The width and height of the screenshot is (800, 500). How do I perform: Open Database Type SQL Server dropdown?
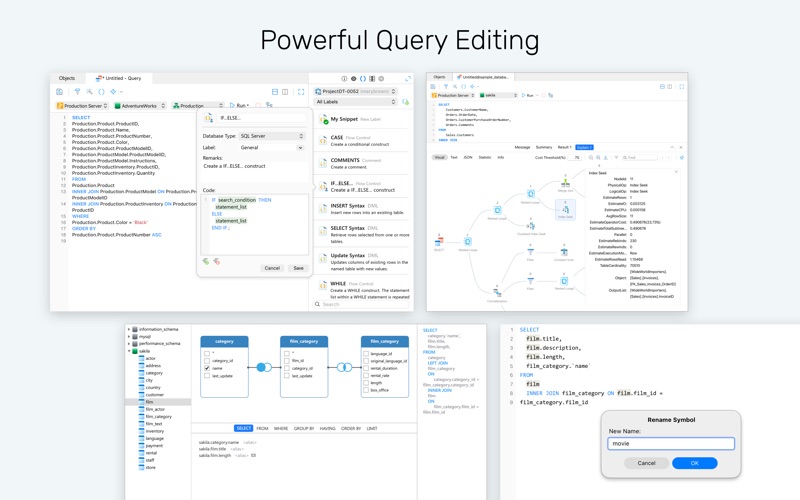(271, 136)
